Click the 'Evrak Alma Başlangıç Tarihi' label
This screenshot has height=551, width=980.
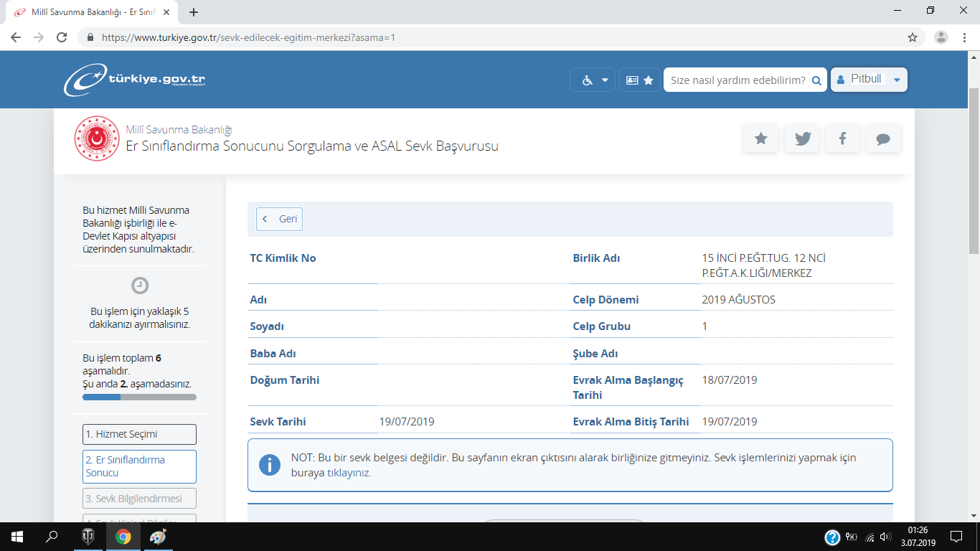(x=628, y=387)
